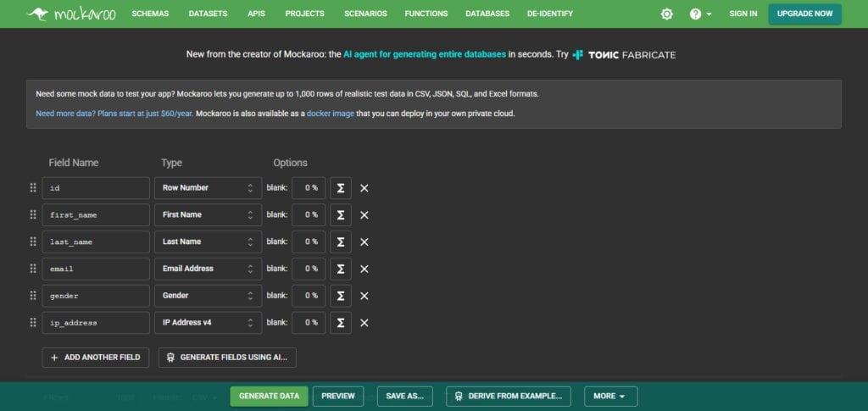Remove the first_name field row
Screen dimensions: 868x411
[364, 215]
